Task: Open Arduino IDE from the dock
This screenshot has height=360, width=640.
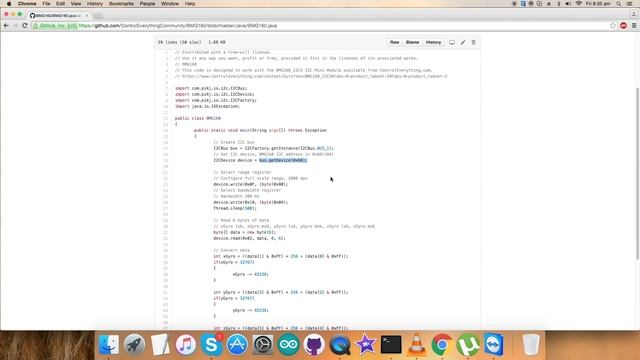Action: pos(289,344)
